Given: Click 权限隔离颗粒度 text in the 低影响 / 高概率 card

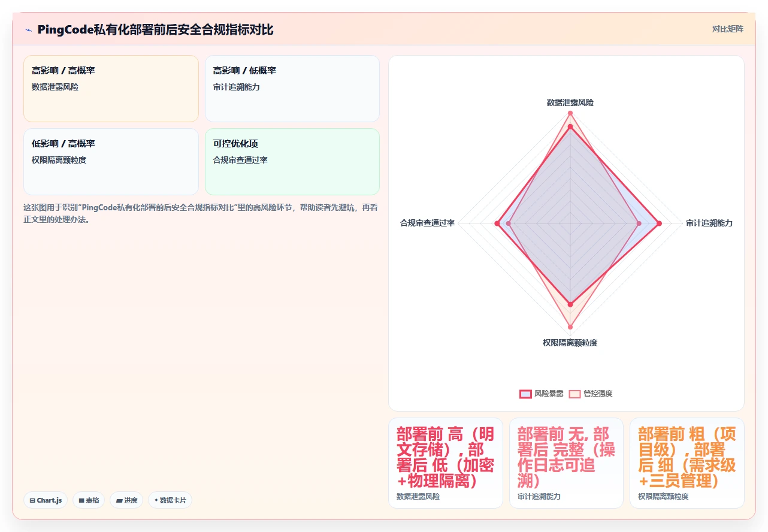Looking at the screenshot, I should pyautogui.click(x=59, y=160).
